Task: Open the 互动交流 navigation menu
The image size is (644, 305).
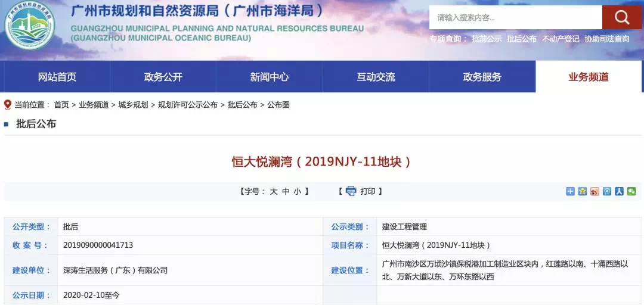Action: 376,77
